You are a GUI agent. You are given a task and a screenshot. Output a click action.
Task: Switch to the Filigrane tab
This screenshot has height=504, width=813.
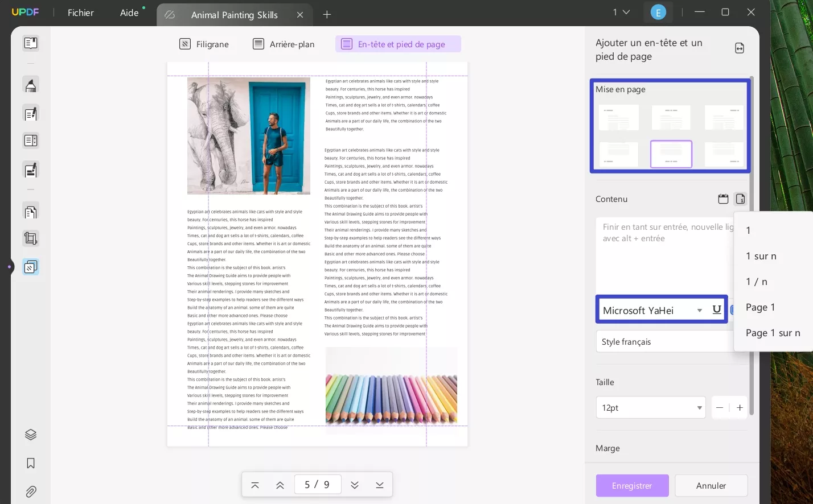click(204, 44)
